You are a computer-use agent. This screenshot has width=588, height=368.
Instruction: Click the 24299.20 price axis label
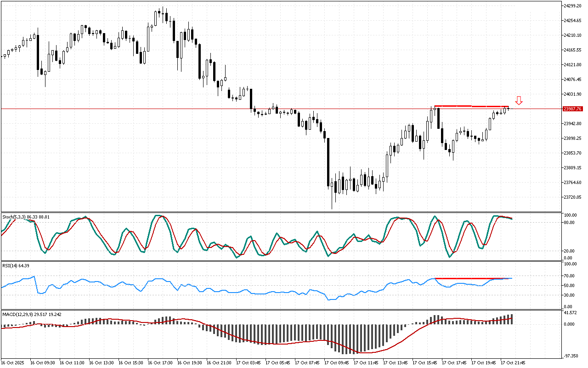point(572,6)
